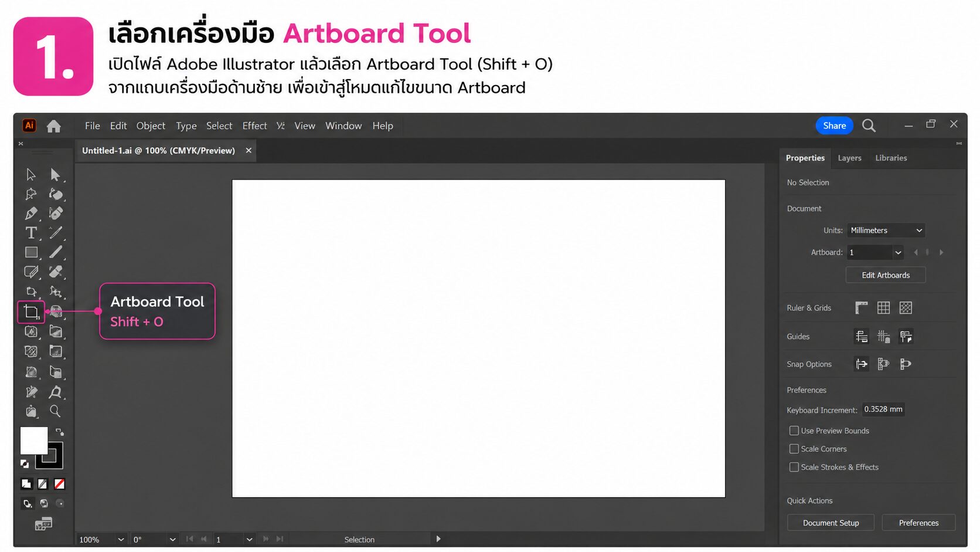Viewport: 980px width, 552px height.
Task: Open the Effect menu
Action: 254,126
